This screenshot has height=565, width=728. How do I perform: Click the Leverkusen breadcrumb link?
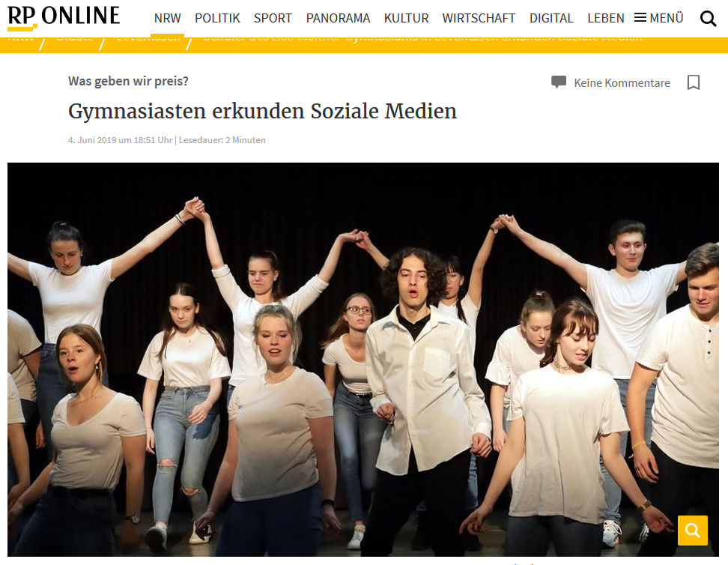[148, 40]
